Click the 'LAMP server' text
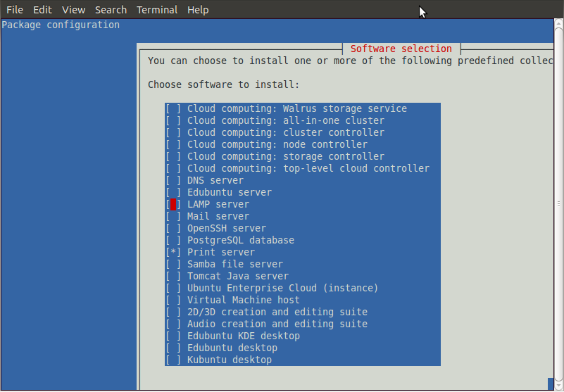The width and height of the screenshot is (564, 392). [x=218, y=204]
